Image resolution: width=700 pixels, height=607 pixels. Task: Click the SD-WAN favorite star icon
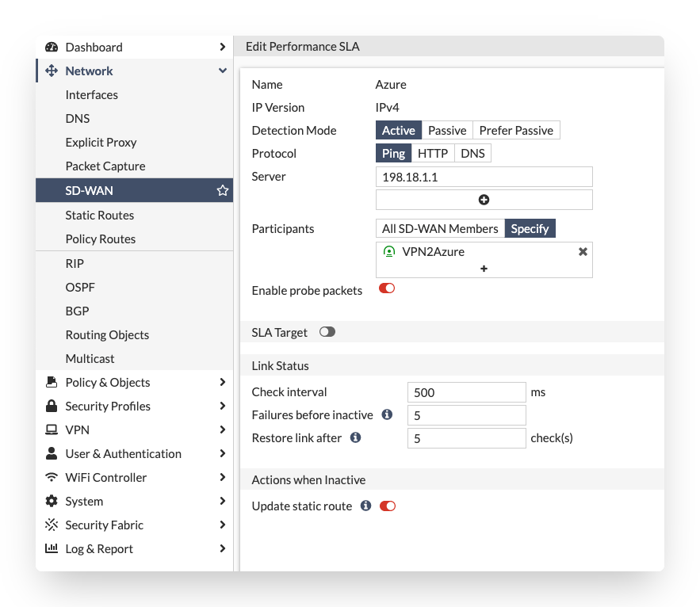[223, 191]
